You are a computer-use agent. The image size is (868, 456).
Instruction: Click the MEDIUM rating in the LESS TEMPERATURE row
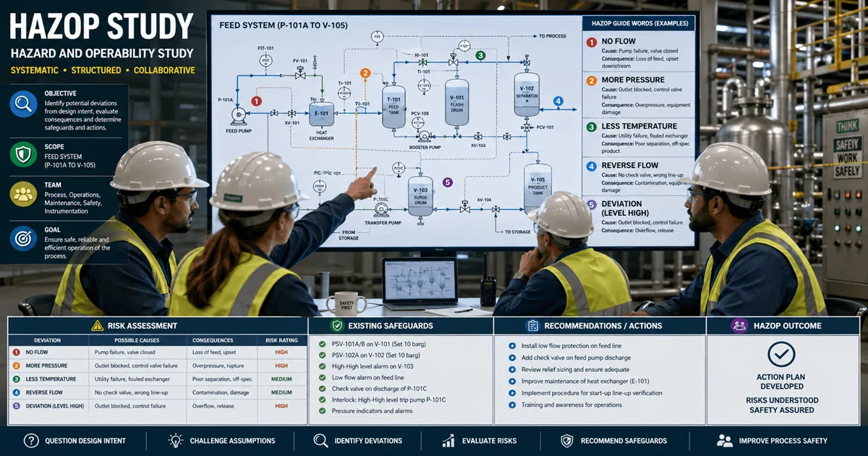click(281, 379)
